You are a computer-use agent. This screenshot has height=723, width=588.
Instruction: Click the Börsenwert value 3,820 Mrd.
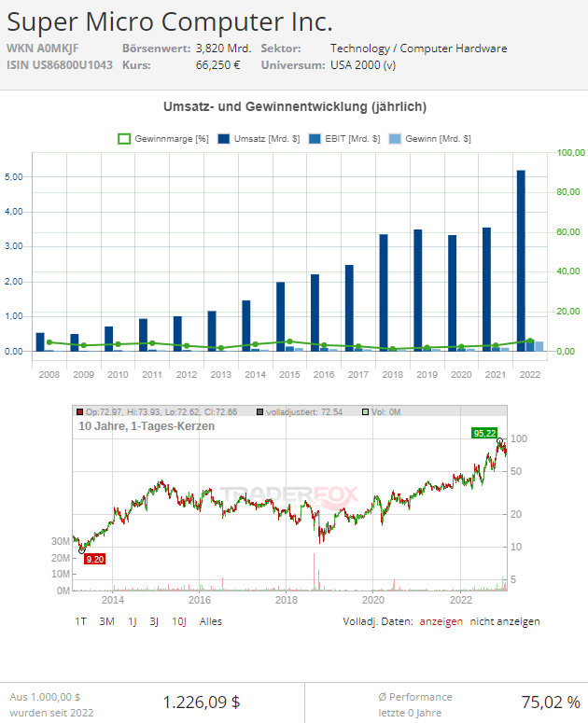223,49
